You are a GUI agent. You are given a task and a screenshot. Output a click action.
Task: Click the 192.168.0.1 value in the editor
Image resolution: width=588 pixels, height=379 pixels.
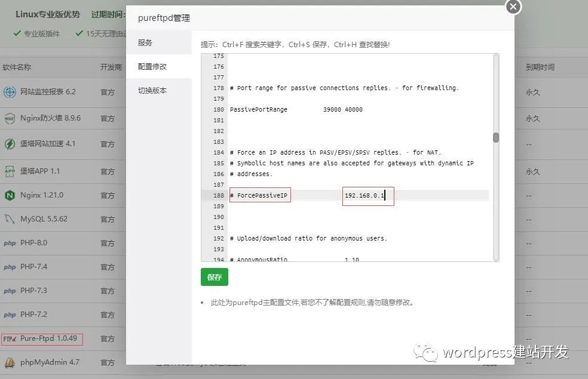365,196
